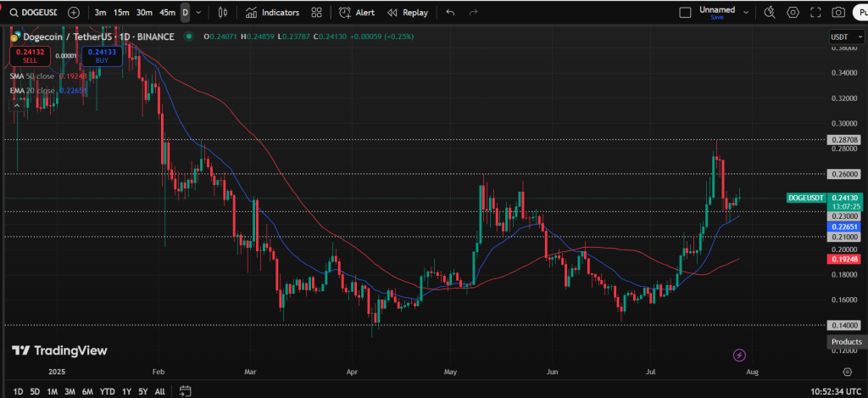Expand the timeframe interval dropdown
868x398 pixels.
198,12
